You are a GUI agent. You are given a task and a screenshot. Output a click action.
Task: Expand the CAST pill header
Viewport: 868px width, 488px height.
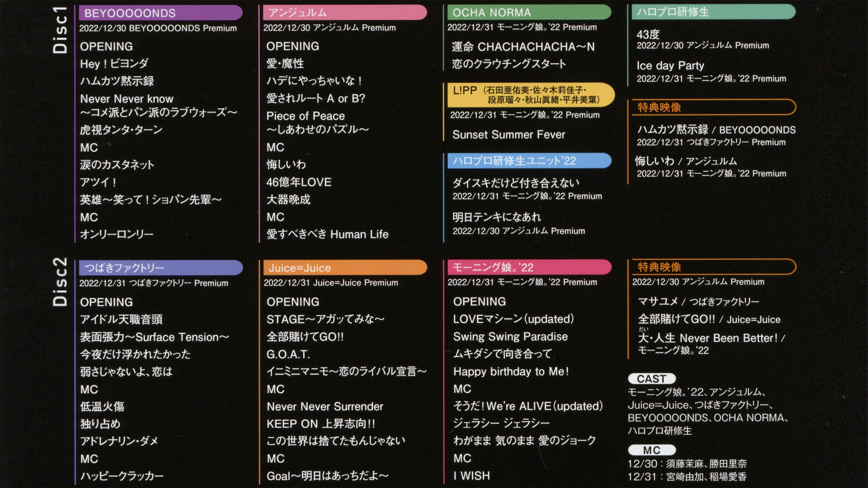pyautogui.click(x=652, y=379)
